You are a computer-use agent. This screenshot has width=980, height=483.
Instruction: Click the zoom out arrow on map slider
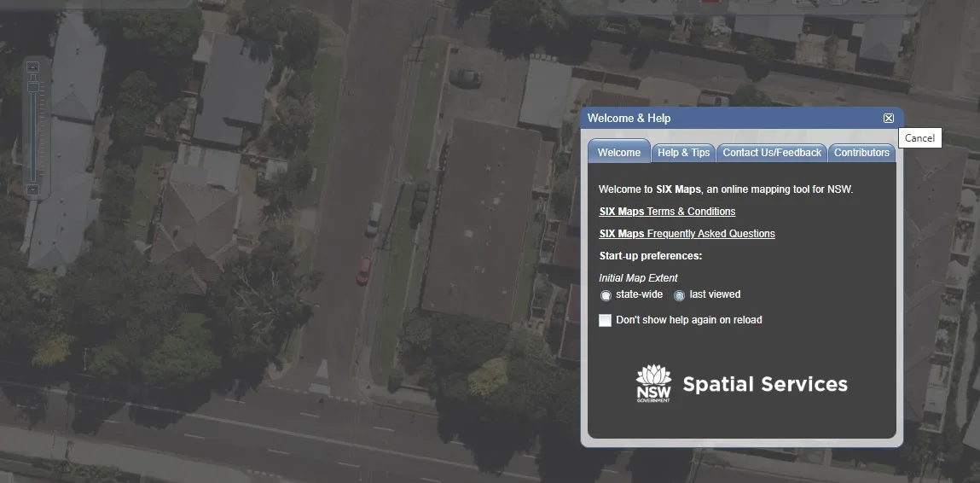coord(33,189)
